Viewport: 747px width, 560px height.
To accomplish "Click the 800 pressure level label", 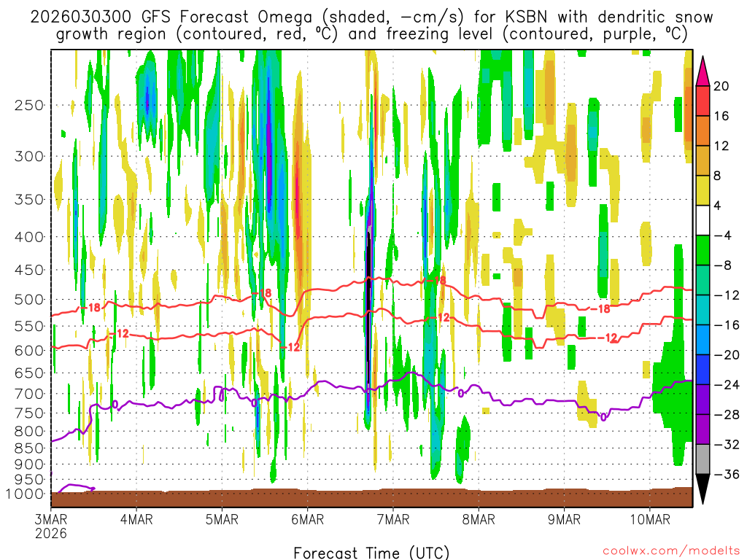I will coord(29,432).
